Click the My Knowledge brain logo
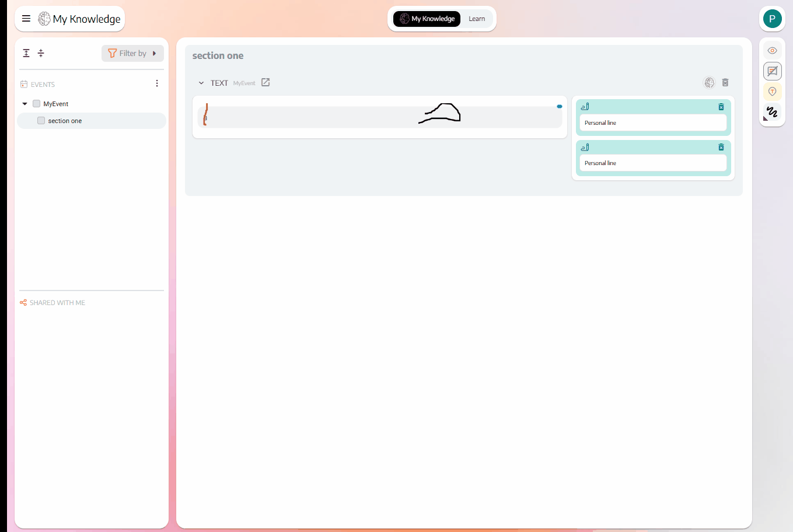The width and height of the screenshot is (793, 532). click(44, 19)
